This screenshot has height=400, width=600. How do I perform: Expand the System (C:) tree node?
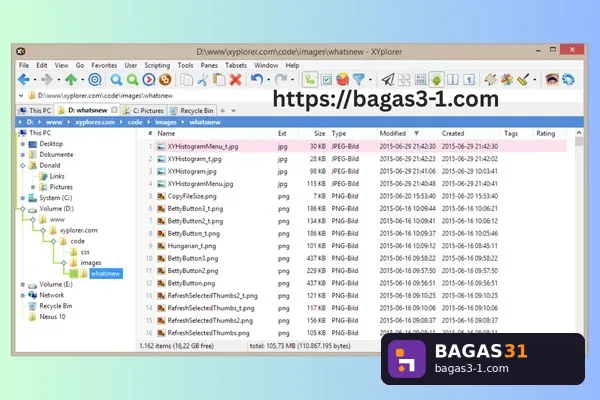pyautogui.click(x=23, y=198)
